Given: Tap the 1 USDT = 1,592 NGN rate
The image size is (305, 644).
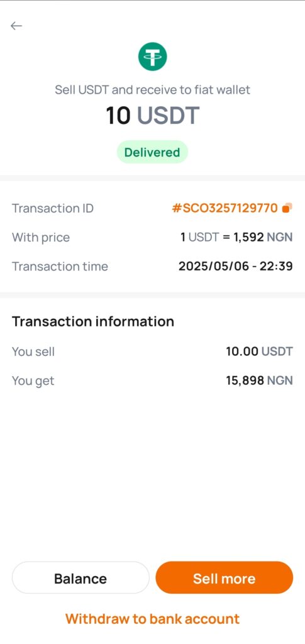Looking at the screenshot, I should (236, 237).
